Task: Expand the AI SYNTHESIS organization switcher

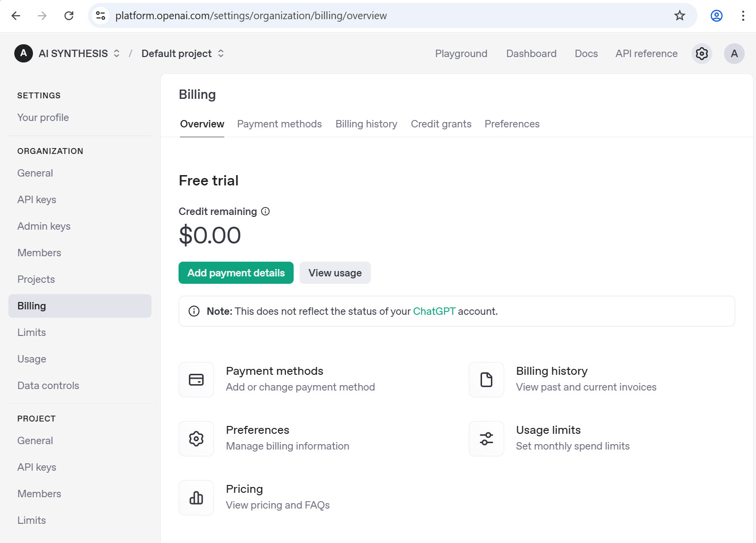Action: tap(117, 53)
